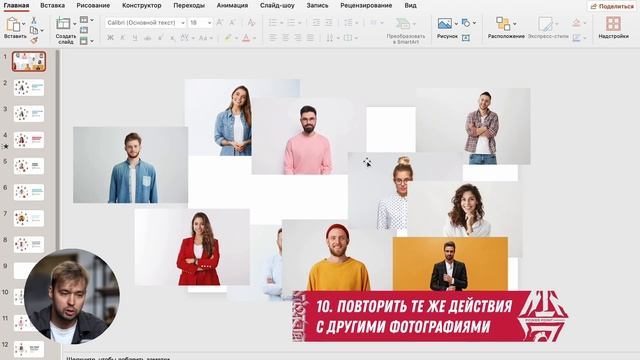Open the Copy options dropdown arrow
The image size is (640, 360).
(42, 31)
